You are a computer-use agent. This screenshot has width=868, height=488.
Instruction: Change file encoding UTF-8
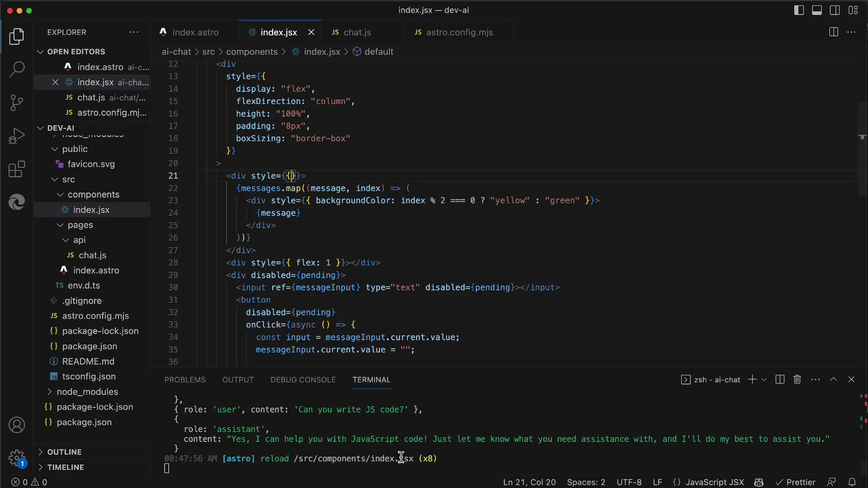point(629,482)
